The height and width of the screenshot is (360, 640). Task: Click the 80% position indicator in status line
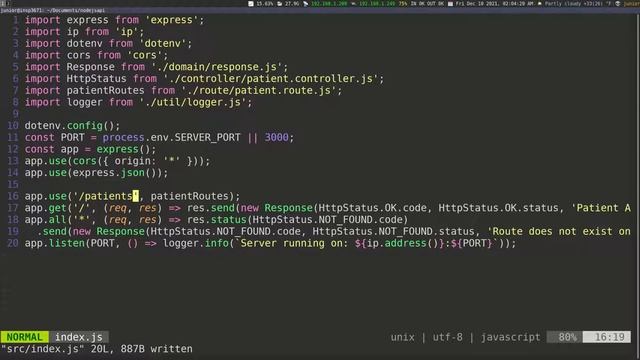[x=565, y=337]
